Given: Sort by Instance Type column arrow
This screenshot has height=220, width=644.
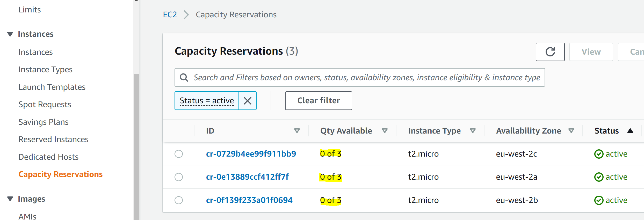Looking at the screenshot, I should tap(473, 131).
